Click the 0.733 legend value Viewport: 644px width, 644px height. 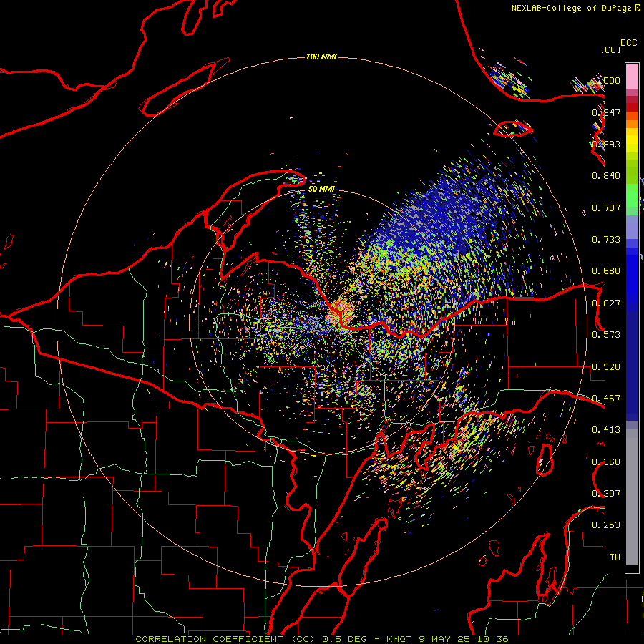pos(606,240)
